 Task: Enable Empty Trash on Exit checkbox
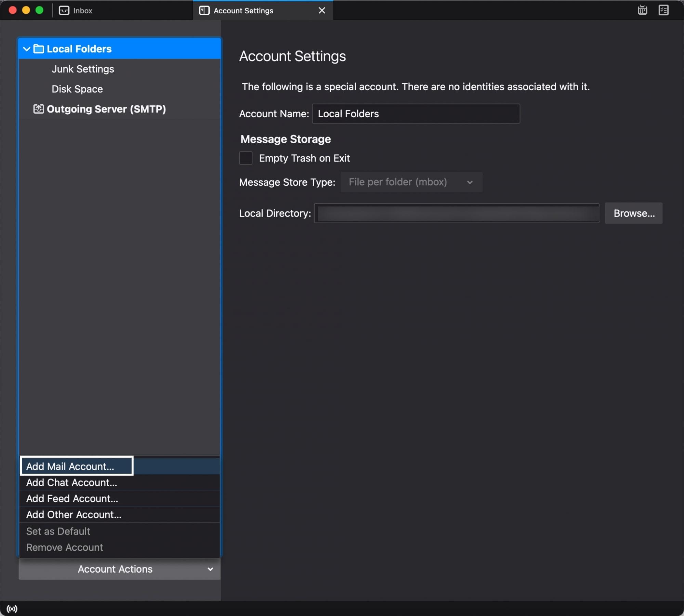pyautogui.click(x=246, y=158)
